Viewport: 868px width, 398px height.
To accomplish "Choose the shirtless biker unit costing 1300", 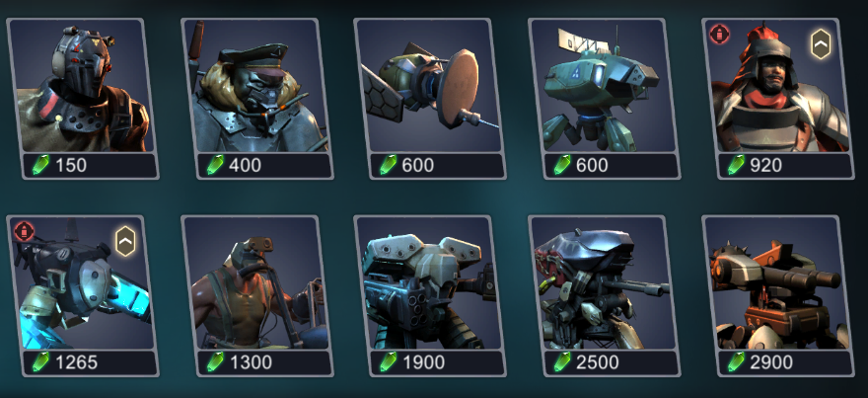I will (x=256, y=295).
